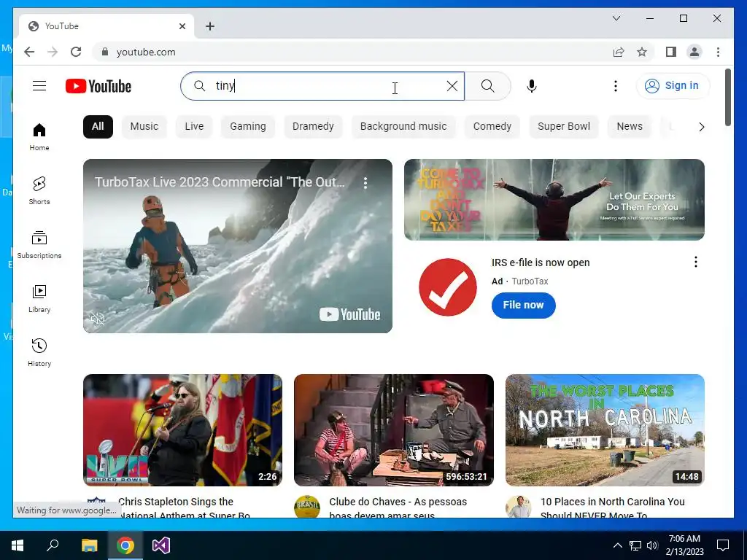The image size is (747, 560).
Task: Click the North Carolina video channel avatar
Action: point(519,507)
